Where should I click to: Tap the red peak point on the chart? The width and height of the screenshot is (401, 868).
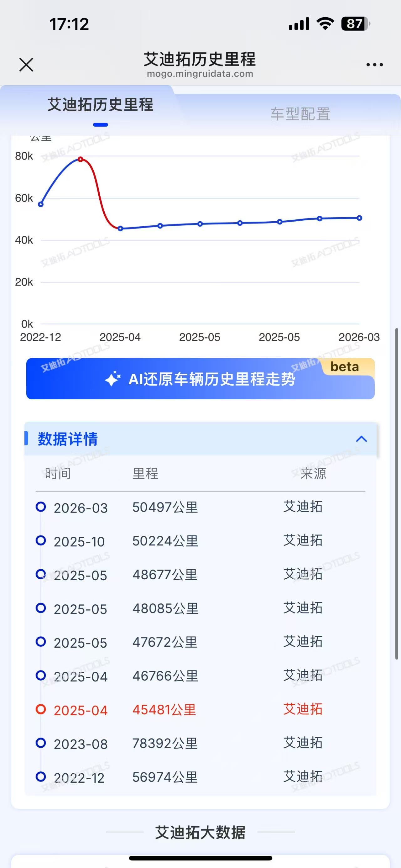(81, 159)
